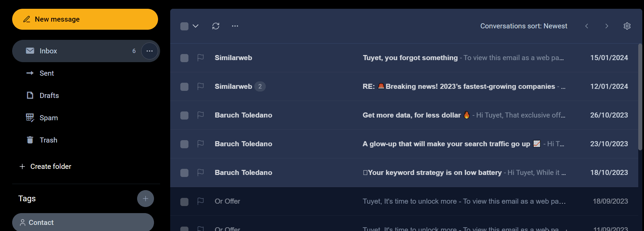Screen dimensions: 644x231
Task: Go to next page of conversations
Action: pos(607,26)
